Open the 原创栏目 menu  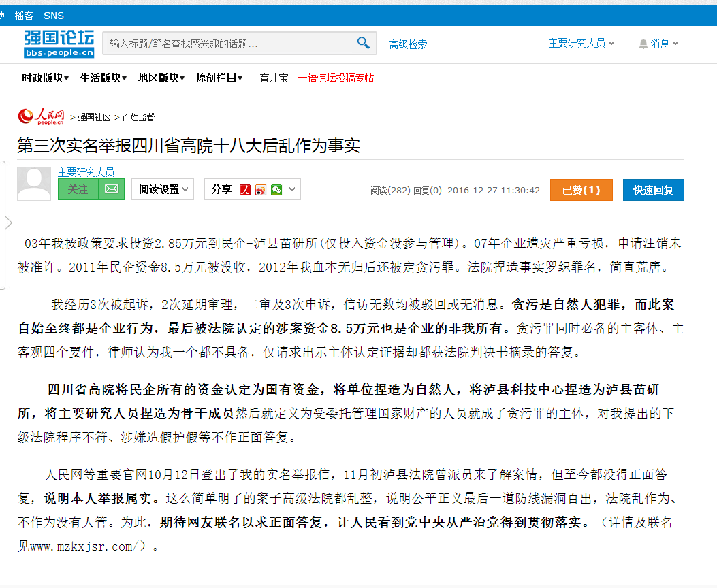219,78
